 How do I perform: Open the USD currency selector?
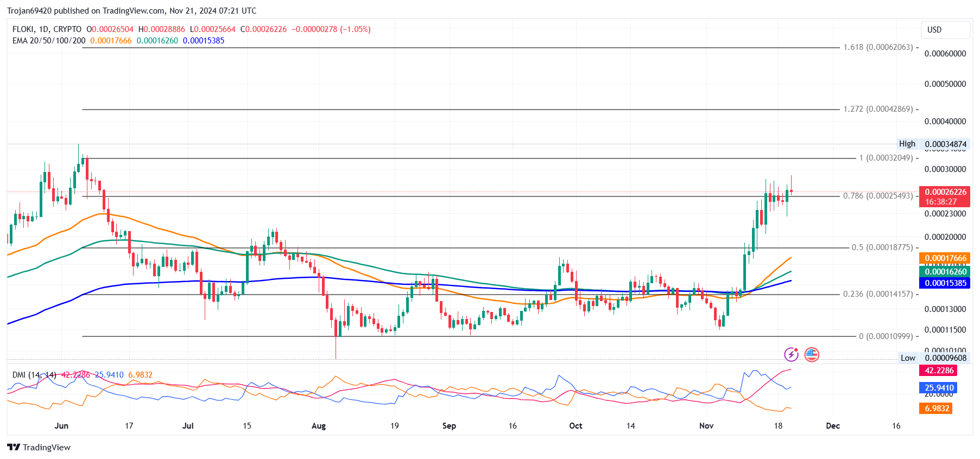[945, 30]
